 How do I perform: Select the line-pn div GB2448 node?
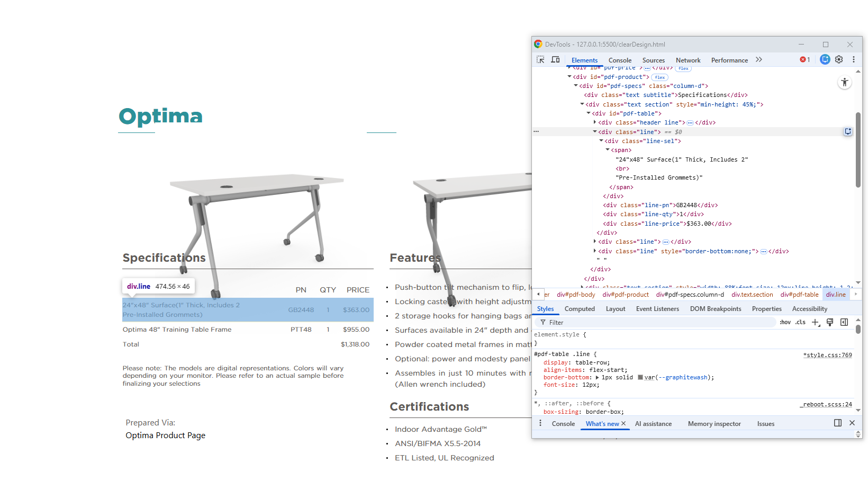[x=661, y=205]
